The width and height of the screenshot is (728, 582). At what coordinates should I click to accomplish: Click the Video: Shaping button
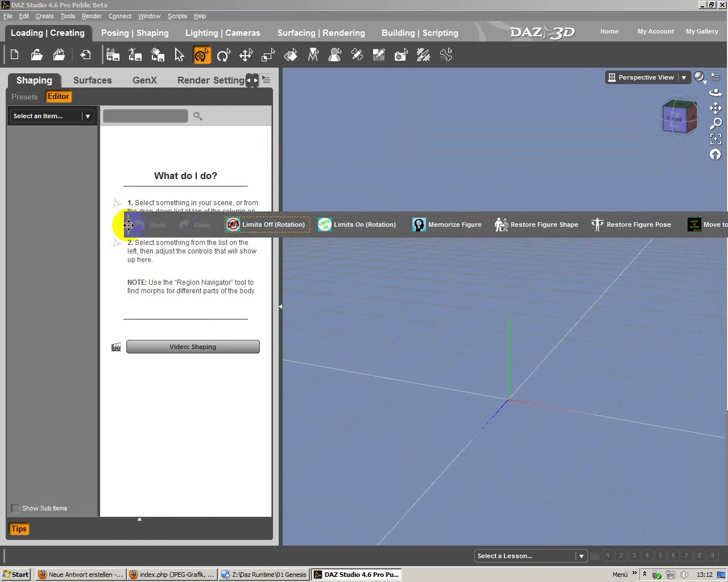(193, 347)
